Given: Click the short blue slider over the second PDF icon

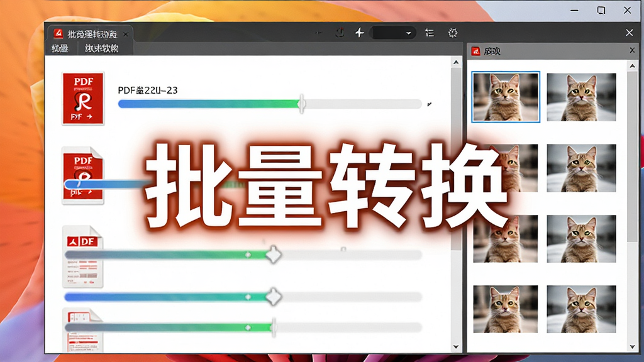Looking at the screenshot, I should [108, 184].
